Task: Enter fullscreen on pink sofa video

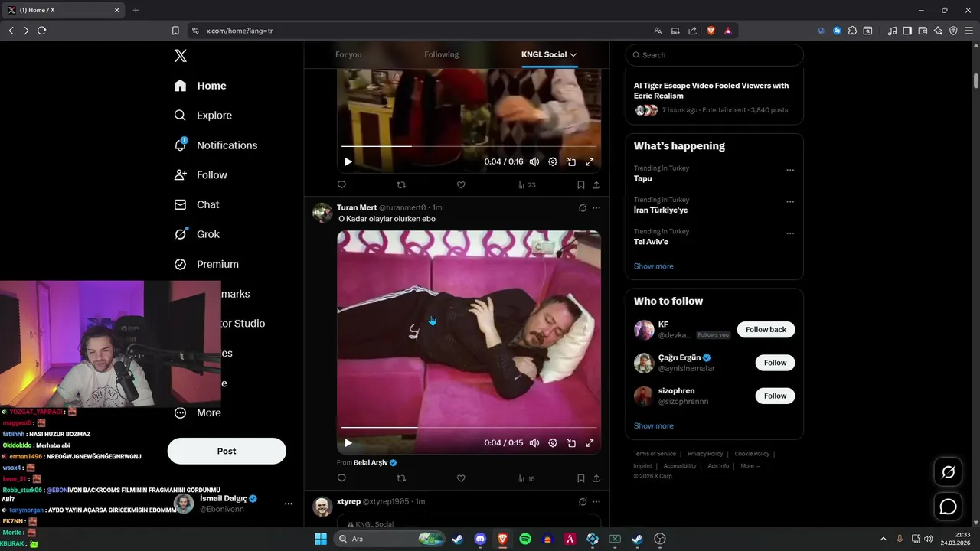Action: tap(590, 442)
